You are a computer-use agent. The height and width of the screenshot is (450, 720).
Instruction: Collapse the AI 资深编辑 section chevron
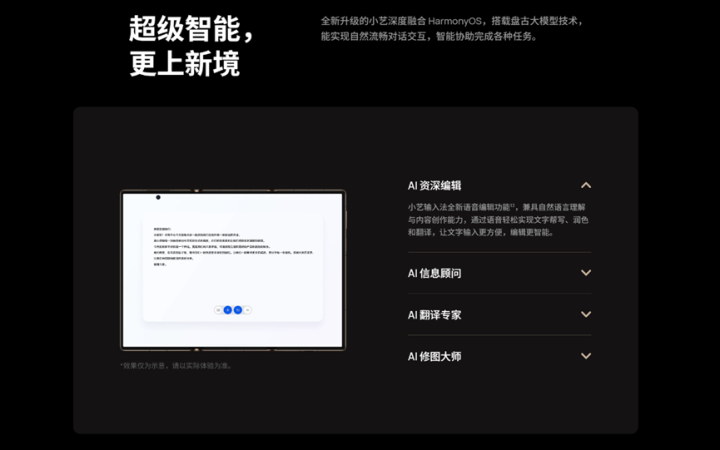tap(586, 185)
